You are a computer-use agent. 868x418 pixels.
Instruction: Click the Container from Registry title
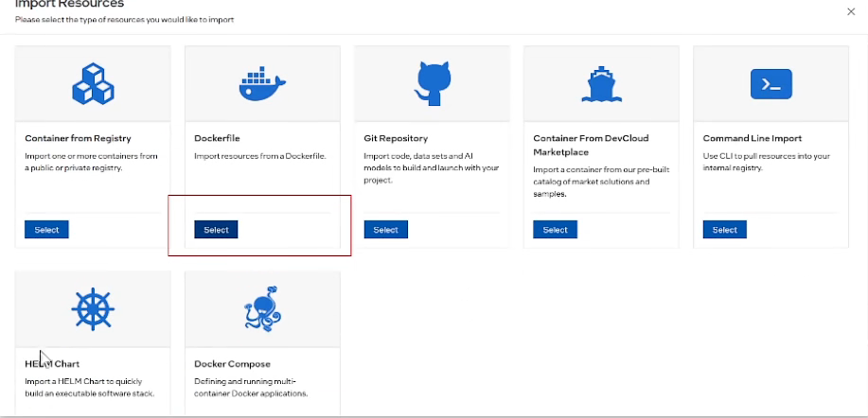coord(78,138)
